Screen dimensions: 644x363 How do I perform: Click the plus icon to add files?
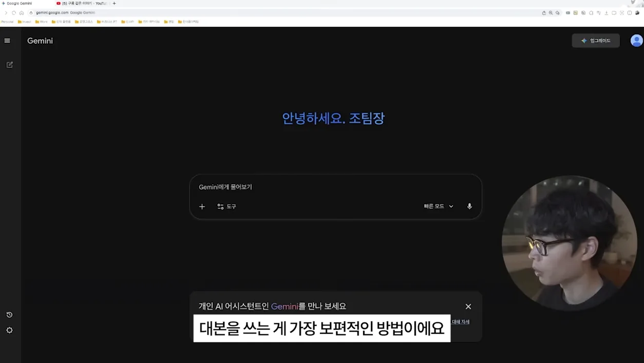pos(202,206)
